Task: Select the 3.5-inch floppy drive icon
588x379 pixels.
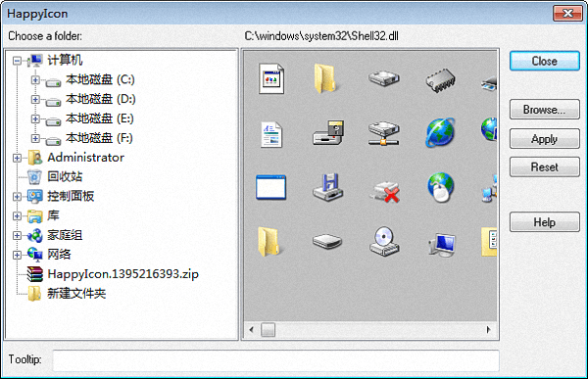Action: (x=327, y=187)
